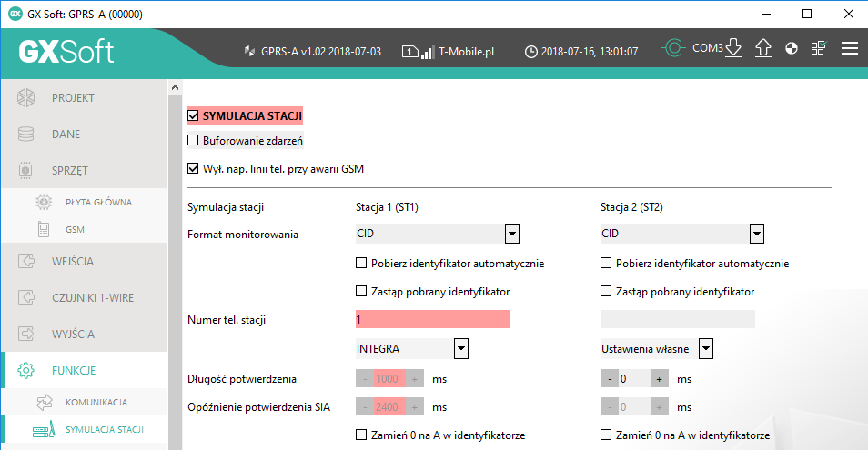The width and height of the screenshot is (868, 450).
Task: Click the upload arrow icon in header
Action: click(x=763, y=49)
